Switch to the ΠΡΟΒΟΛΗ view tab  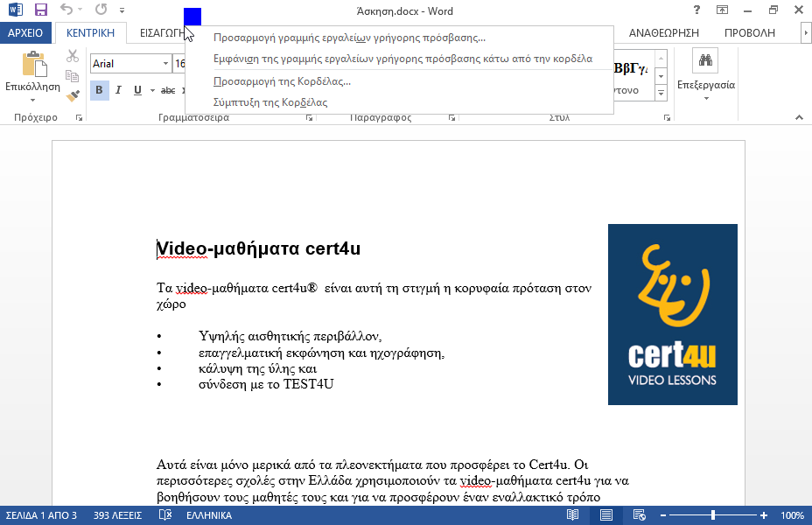pyautogui.click(x=749, y=33)
